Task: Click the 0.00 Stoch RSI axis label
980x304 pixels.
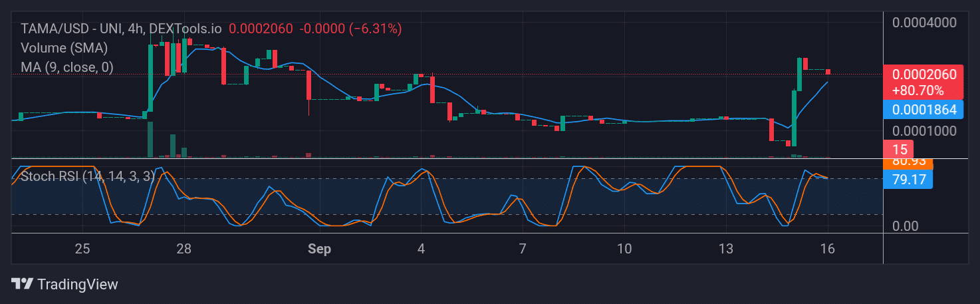Action: coord(905,226)
